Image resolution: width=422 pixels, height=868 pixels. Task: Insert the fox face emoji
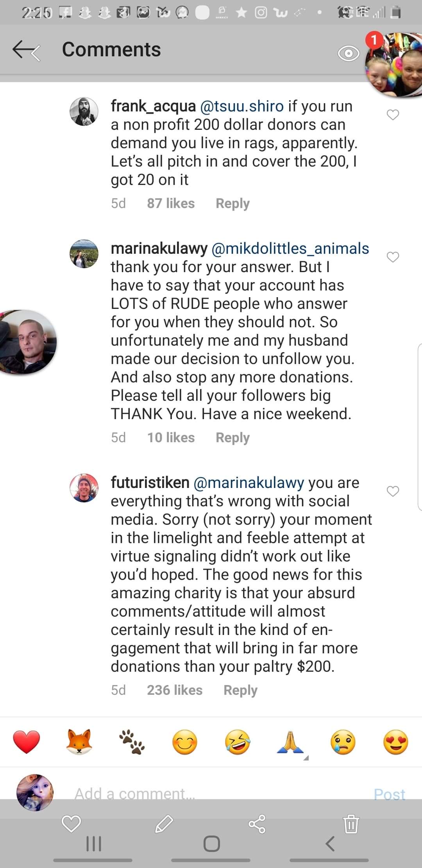tap(79, 742)
